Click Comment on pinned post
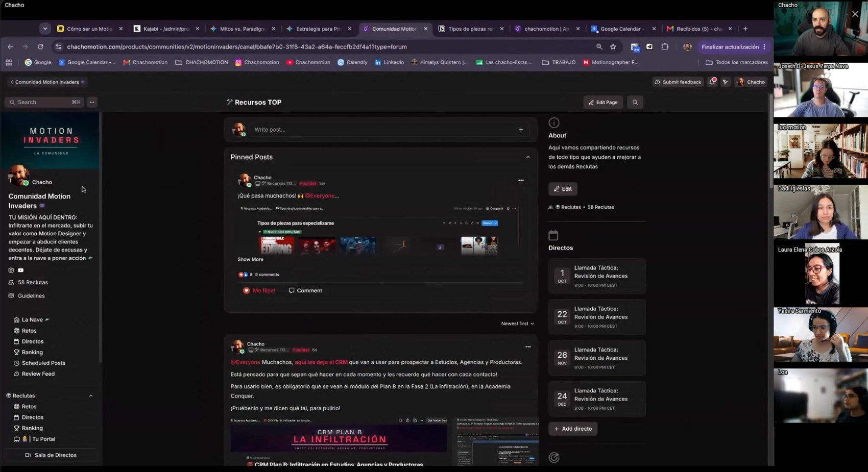This screenshot has height=472, width=868. pos(305,290)
